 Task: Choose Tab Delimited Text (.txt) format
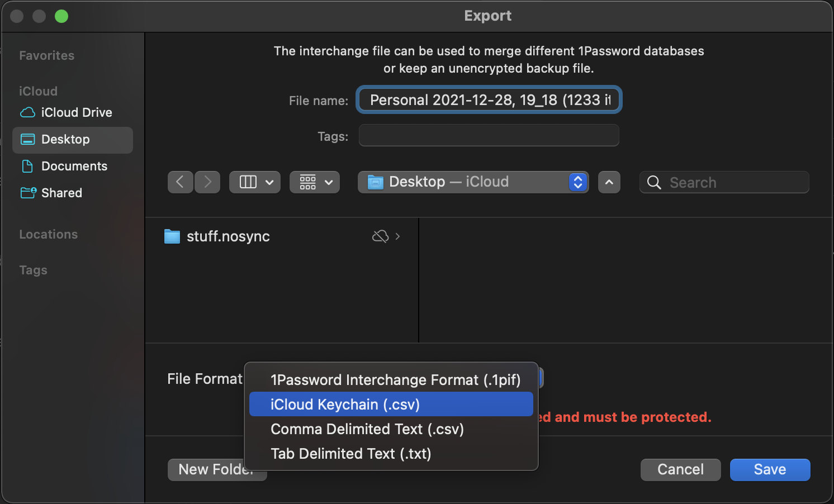pos(350,454)
